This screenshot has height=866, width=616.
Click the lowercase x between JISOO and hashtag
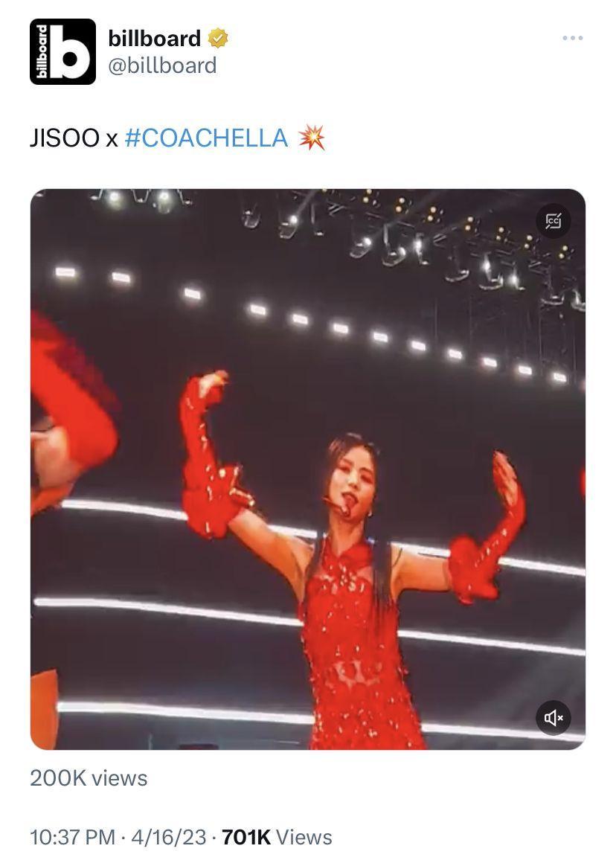tap(112, 140)
